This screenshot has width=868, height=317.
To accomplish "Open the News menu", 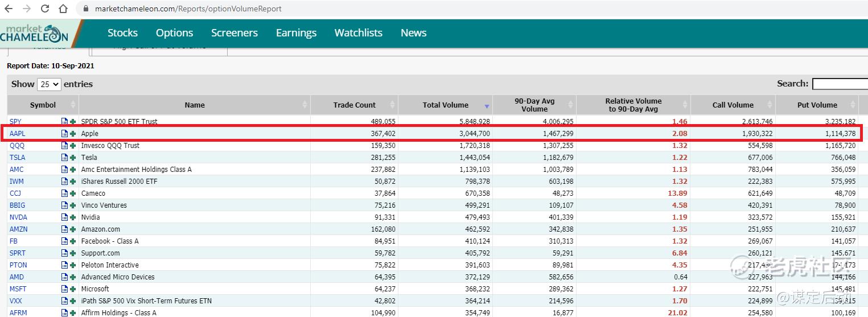I will [414, 33].
